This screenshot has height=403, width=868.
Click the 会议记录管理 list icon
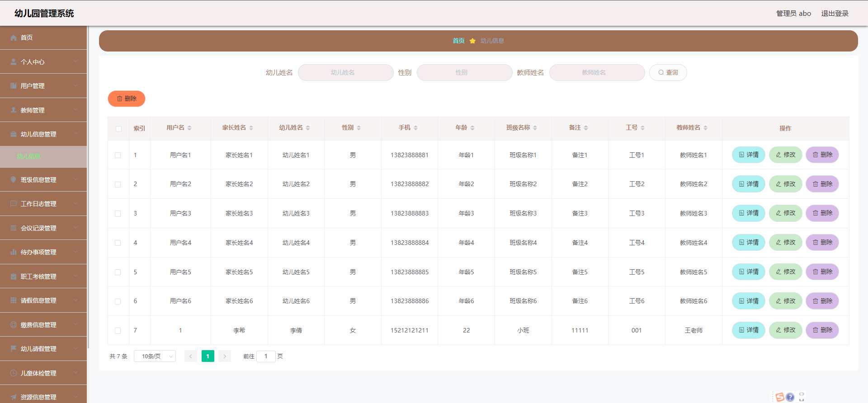click(14, 228)
